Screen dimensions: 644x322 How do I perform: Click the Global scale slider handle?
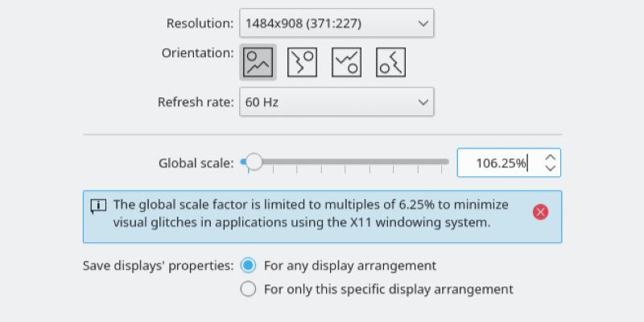(x=254, y=163)
